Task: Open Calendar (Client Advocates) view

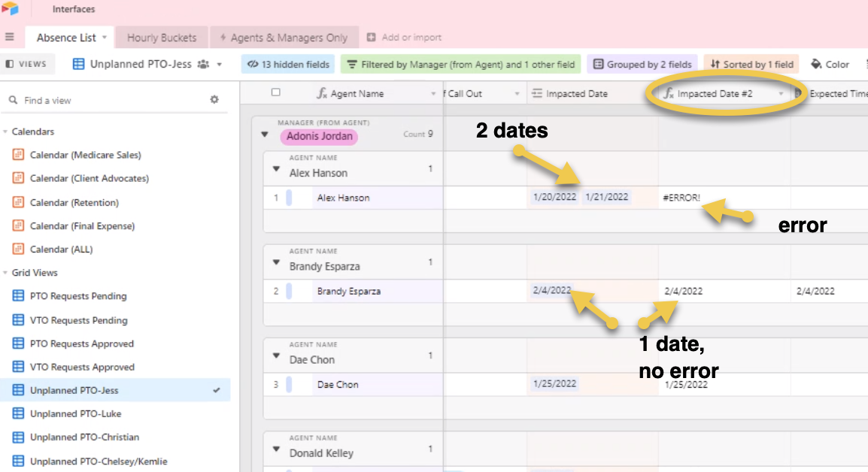Action: [x=89, y=178]
